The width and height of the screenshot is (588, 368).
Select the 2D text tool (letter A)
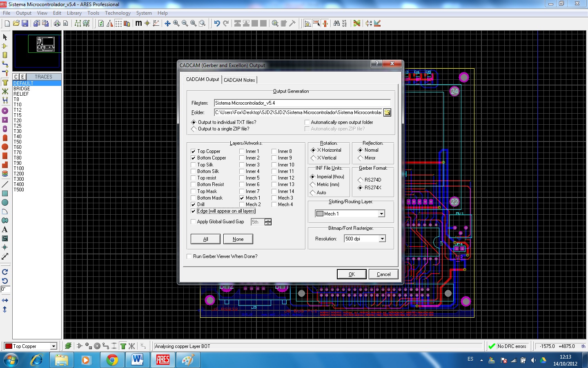pos(5,229)
